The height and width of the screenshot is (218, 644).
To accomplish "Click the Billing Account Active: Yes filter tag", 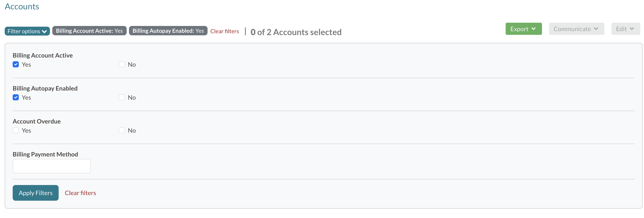I will tap(89, 31).
